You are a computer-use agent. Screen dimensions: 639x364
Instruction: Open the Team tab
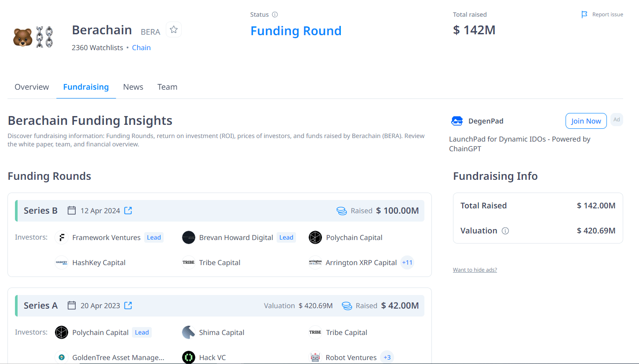point(167,87)
